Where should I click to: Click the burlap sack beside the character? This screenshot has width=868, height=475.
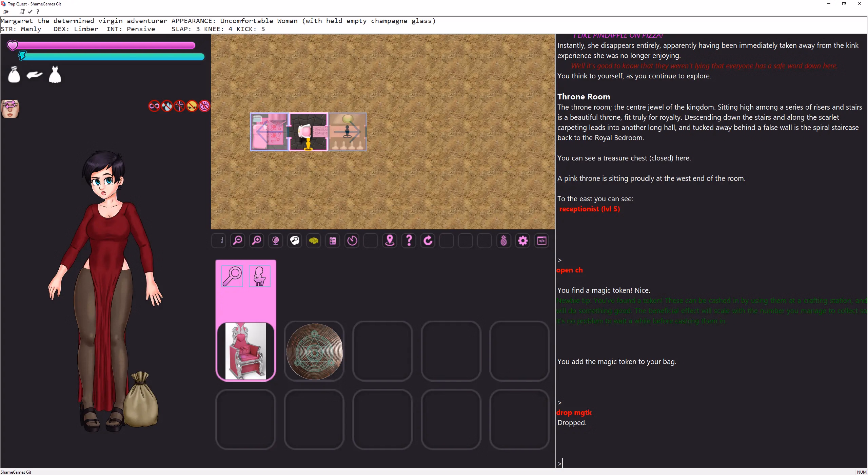140,399
